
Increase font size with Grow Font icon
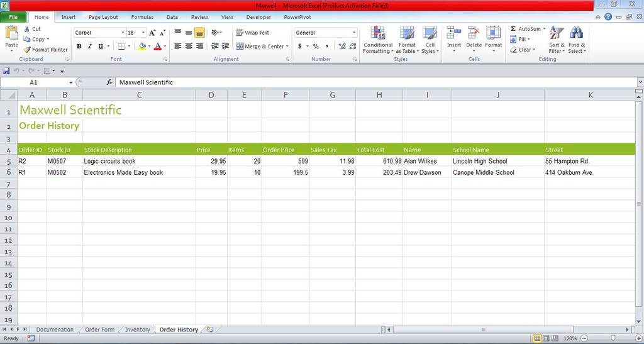152,33
